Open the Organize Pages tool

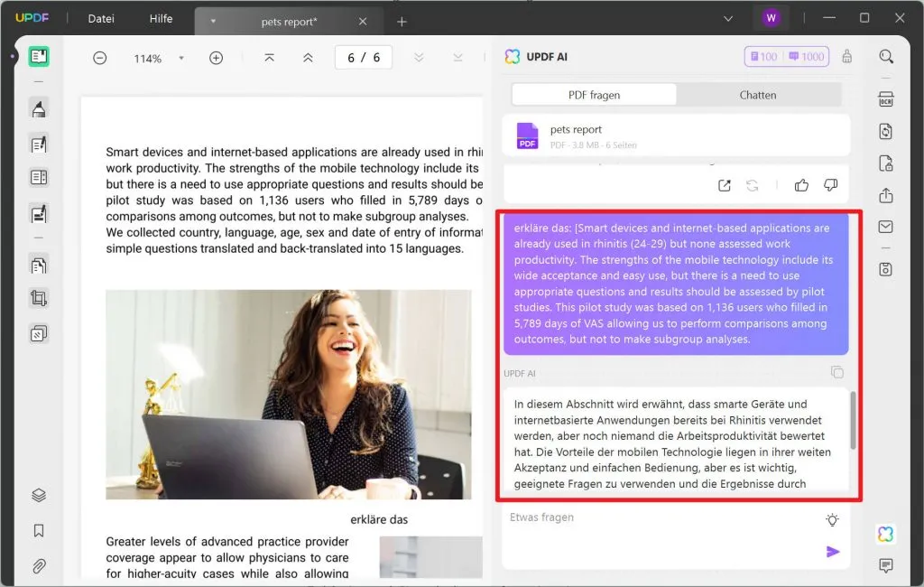39,266
